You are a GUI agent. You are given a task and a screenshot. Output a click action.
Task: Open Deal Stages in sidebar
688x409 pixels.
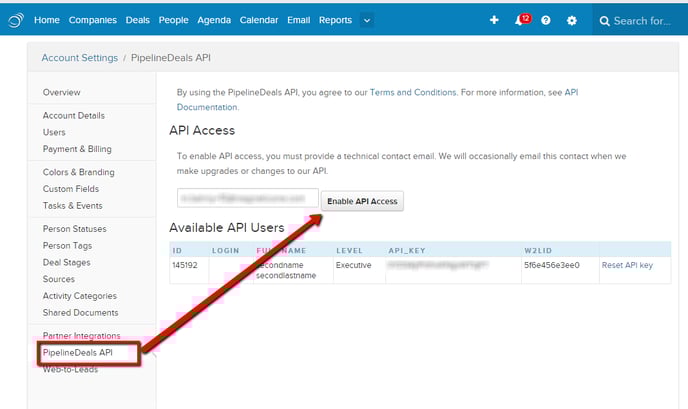pos(66,262)
